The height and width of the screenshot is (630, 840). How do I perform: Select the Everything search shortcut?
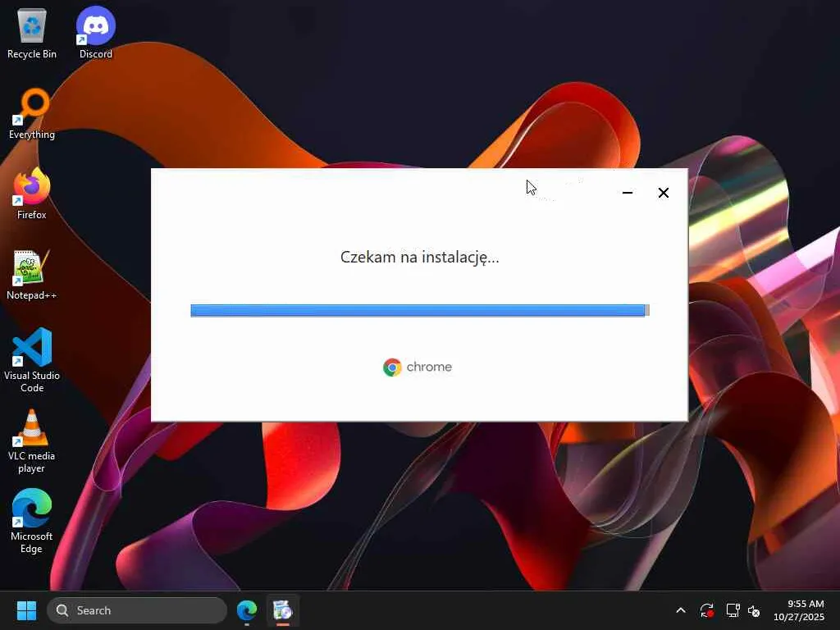pos(32,114)
